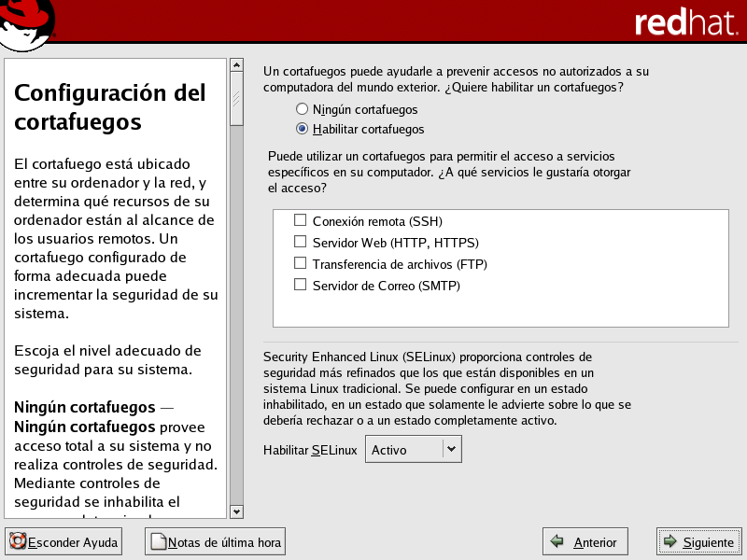Tick Transferencia de archivos (FTP) checkbox
The width and height of the screenshot is (747, 560).
pyautogui.click(x=301, y=263)
